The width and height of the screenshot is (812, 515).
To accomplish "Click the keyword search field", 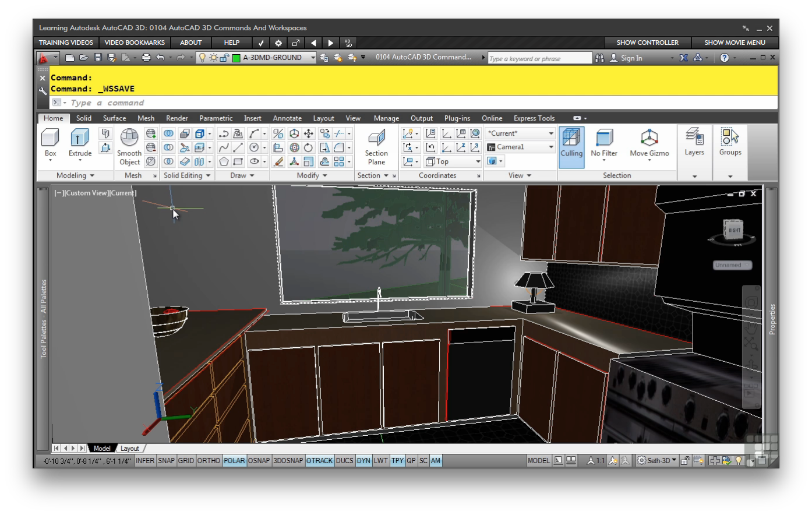I will click(x=539, y=58).
